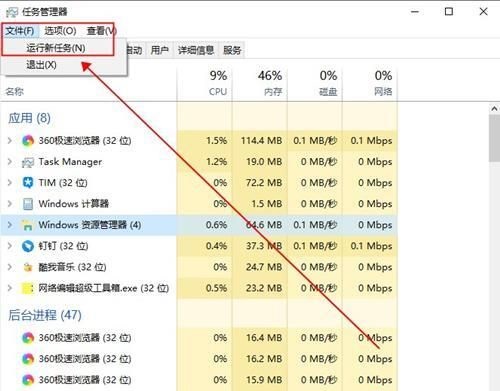
Task: Open the 查看(V) menu
Action: (101, 31)
